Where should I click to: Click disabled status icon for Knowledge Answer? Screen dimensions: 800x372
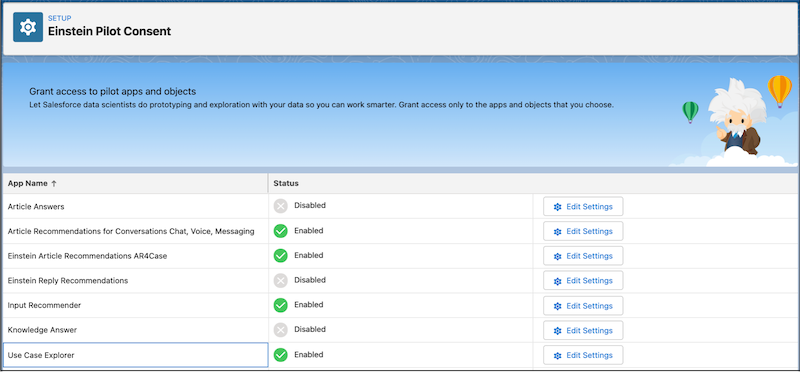(x=281, y=330)
